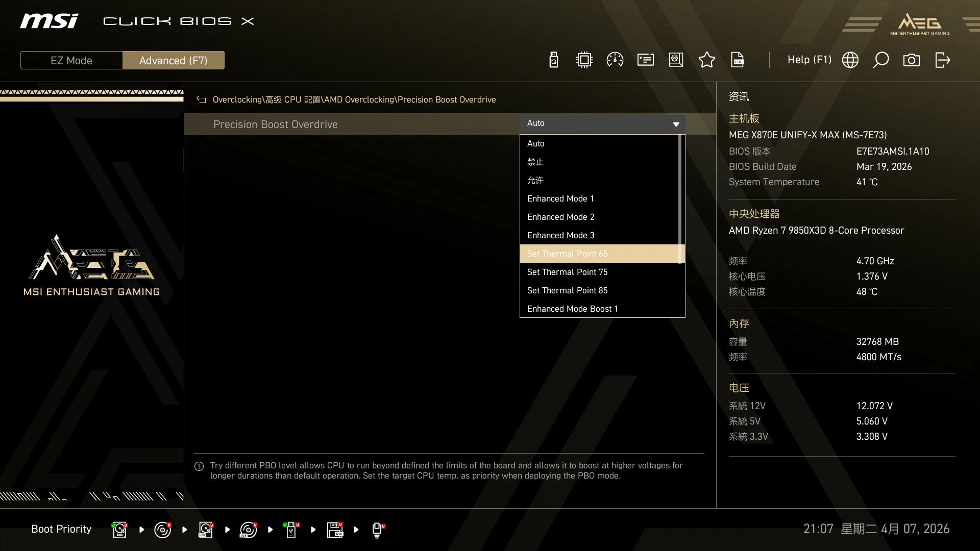Viewport: 980px width, 551px height.
Task: Open M-Flash USB update icon
Action: point(554,60)
